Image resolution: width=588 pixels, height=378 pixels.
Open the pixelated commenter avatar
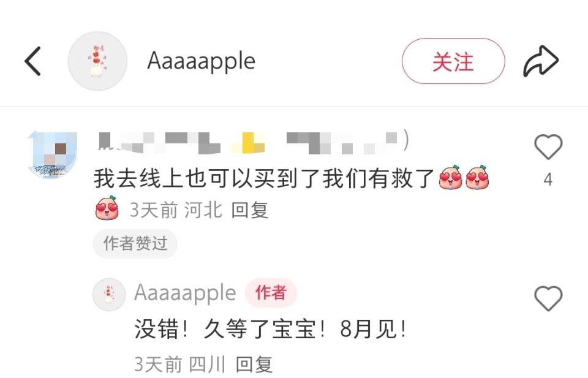[x=53, y=154]
